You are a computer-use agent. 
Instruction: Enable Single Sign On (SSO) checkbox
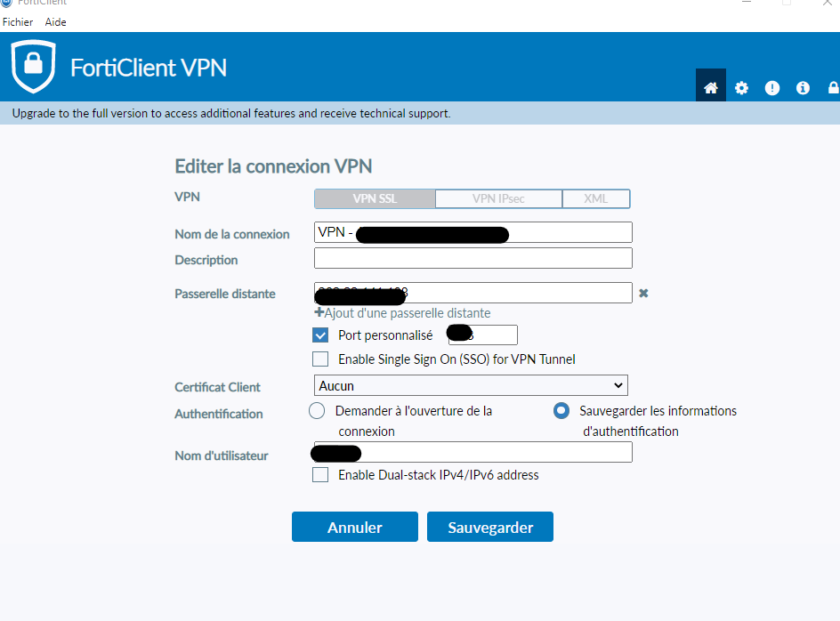[x=320, y=359]
